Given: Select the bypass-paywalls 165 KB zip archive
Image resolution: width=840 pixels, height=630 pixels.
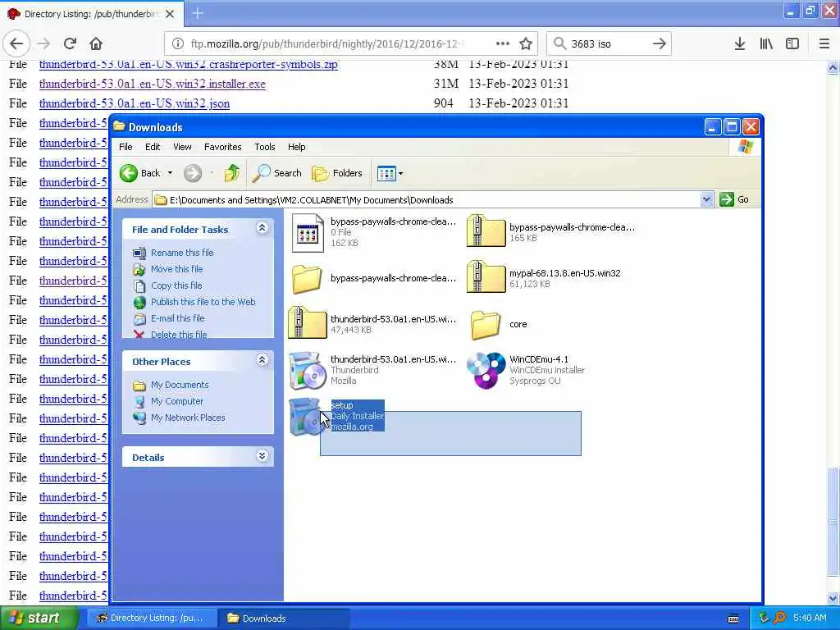Looking at the screenshot, I should click(486, 231).
